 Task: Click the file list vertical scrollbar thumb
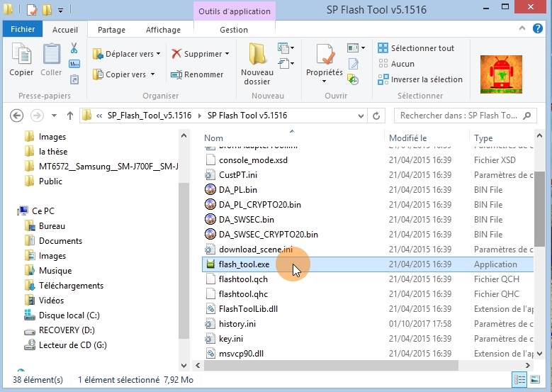(539, 210)
